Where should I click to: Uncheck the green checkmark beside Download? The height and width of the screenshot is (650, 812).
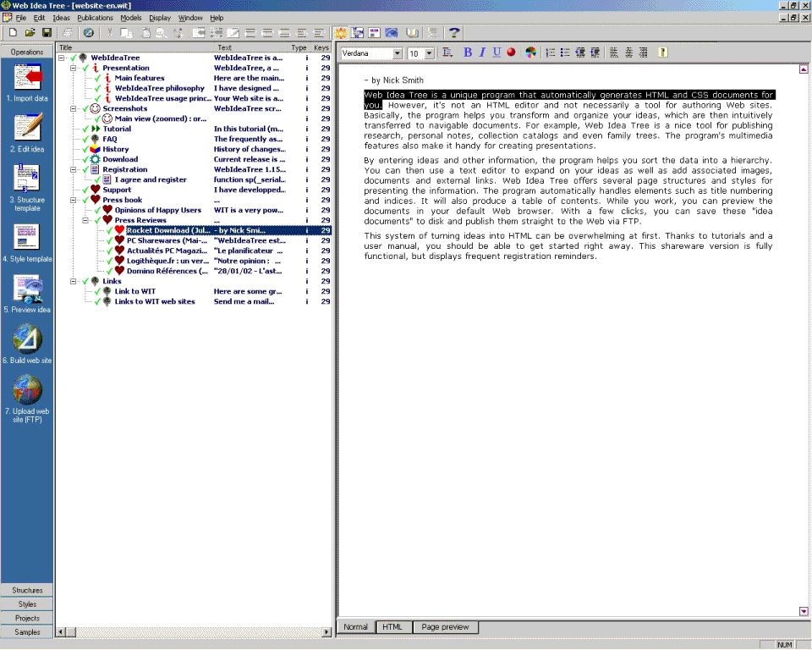[x=85, y=159]
